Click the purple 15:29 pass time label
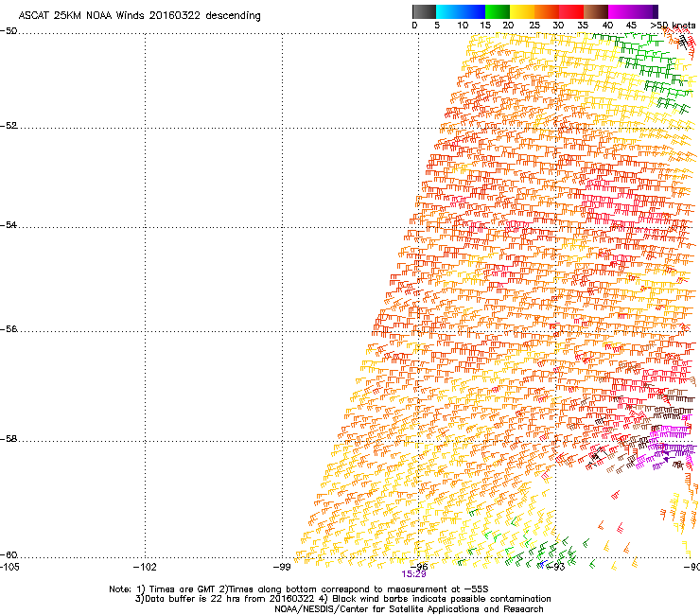 (413, 574)
